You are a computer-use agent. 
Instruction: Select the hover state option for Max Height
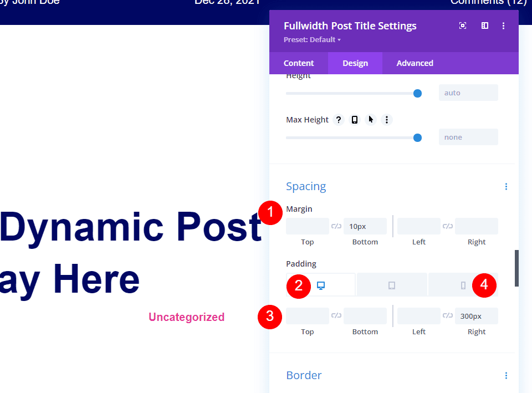click(370, 119)
